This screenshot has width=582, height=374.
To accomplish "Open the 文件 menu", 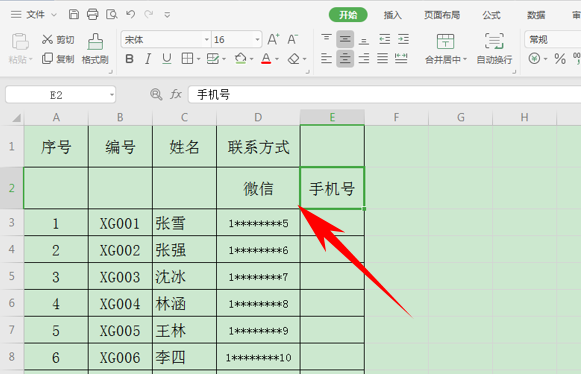I will (34, 14).
